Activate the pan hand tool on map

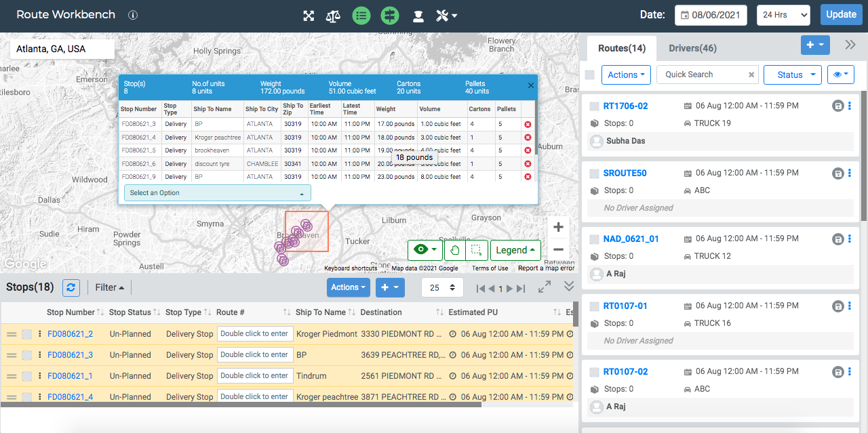click(454, 250)
